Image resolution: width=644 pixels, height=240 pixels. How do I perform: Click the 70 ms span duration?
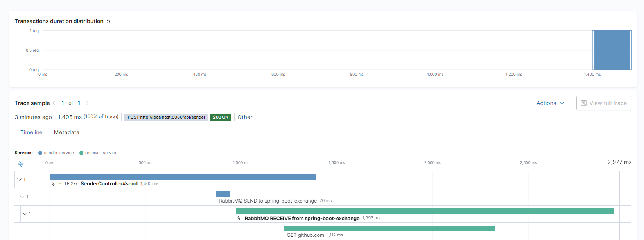click(326, 201)
